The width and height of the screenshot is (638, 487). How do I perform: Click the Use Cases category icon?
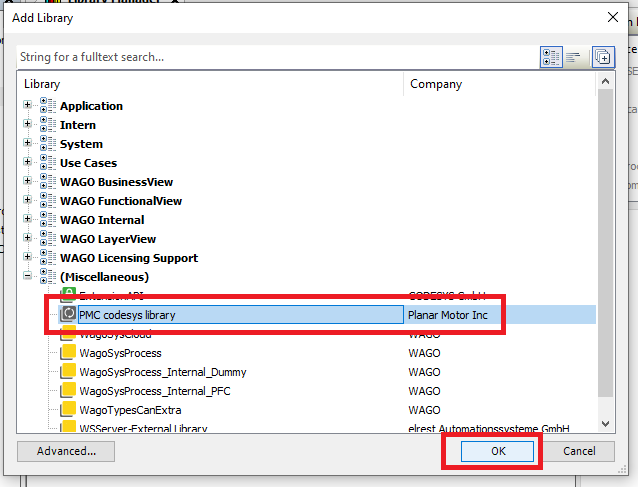tap(48, 163)
